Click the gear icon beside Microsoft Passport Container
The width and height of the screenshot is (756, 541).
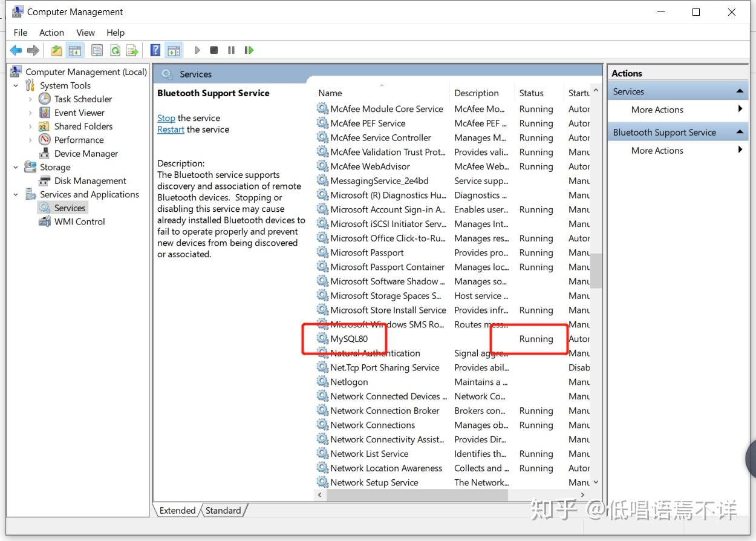pos(322,267)
